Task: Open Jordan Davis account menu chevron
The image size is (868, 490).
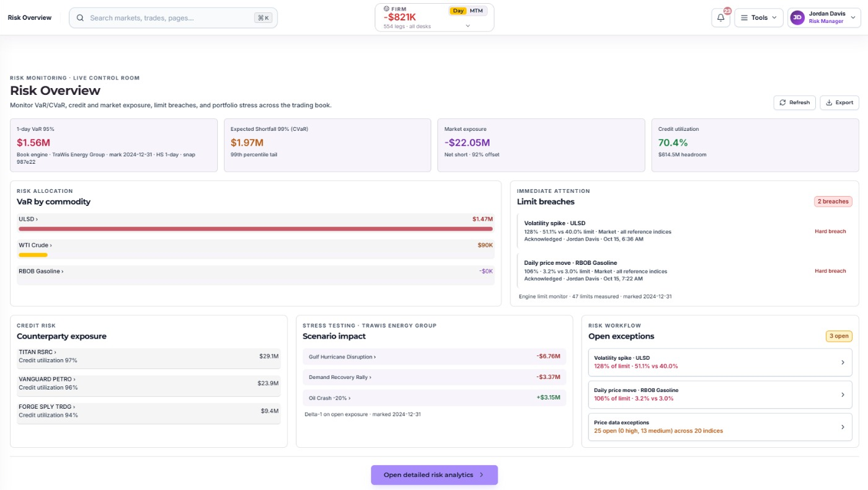Action: (x=853, y=18)
